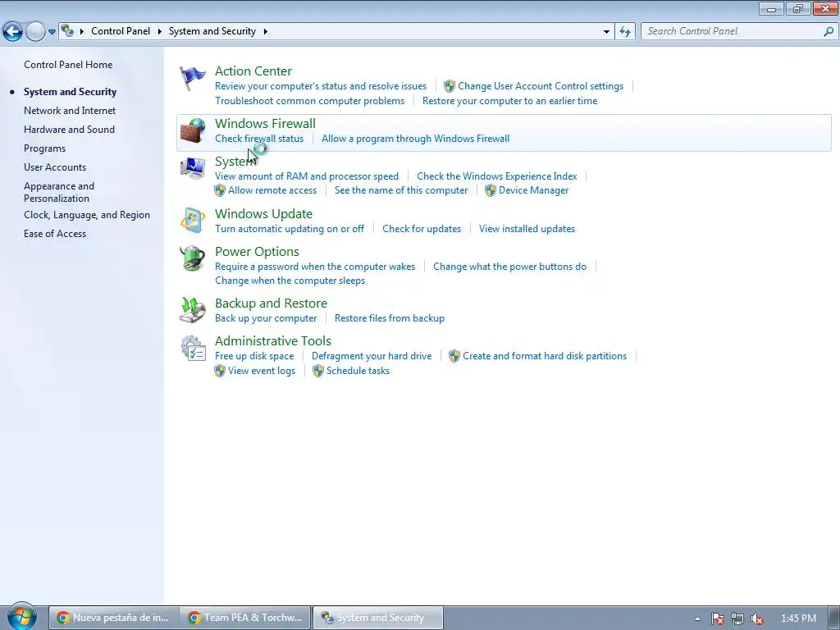The width and height of the screenshot is (840, 630).
Task: Open Control Panel Home
Action: (x=68, y=64)
